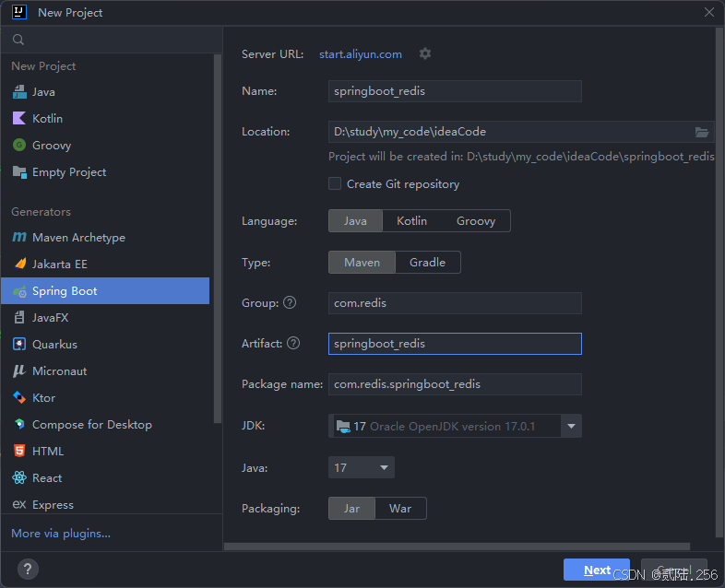Select Java in New Project list
This screenshot has width=725, height=588.
(x=105, y=92)
